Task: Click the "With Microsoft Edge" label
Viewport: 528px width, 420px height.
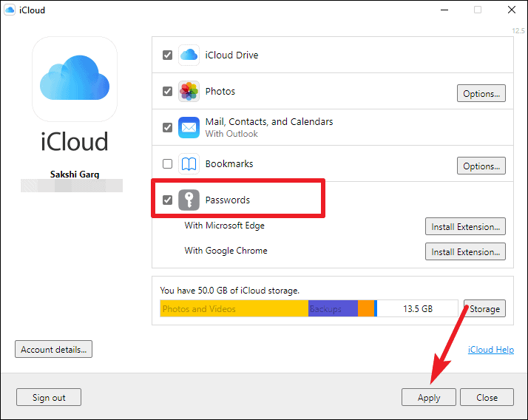Action: click(x=225, y=226)
